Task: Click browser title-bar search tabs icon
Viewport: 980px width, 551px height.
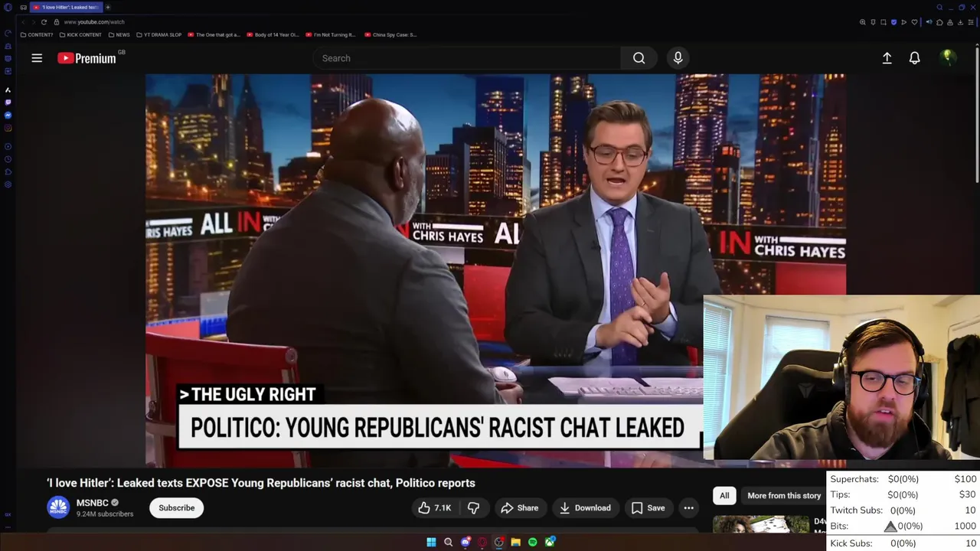Action: pos(939,8)
